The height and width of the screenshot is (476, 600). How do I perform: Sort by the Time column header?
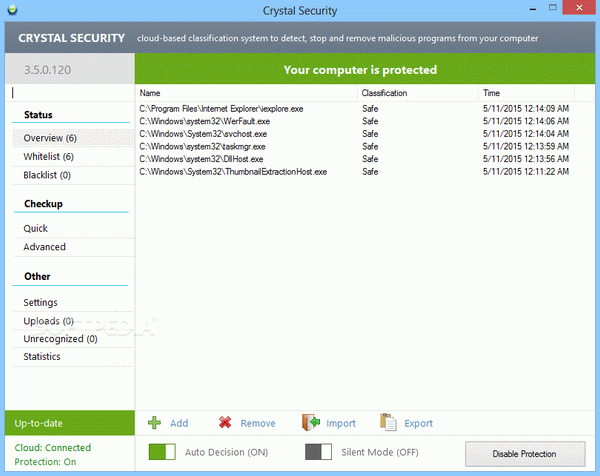coord(527,93)
